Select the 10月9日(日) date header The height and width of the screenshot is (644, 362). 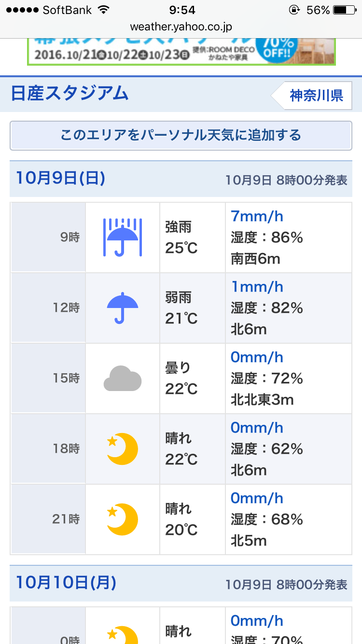[61, 178]
